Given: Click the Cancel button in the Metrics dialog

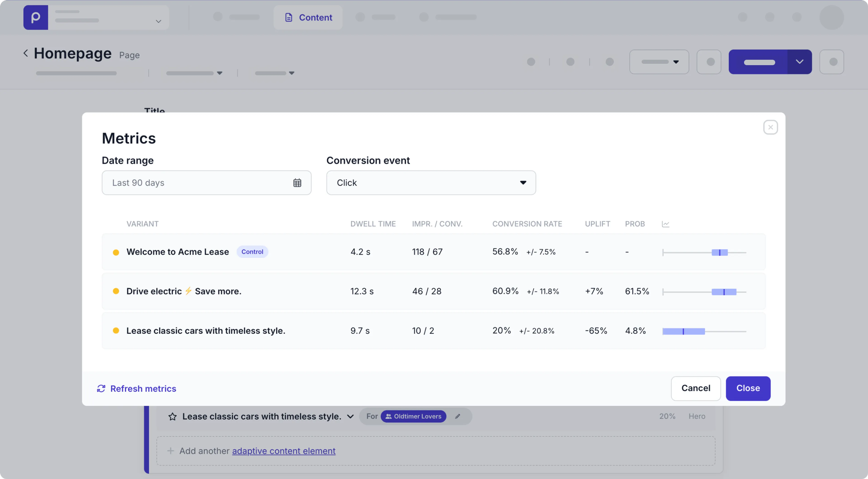Looking at the screenshot, I should [x=696, y=388].
